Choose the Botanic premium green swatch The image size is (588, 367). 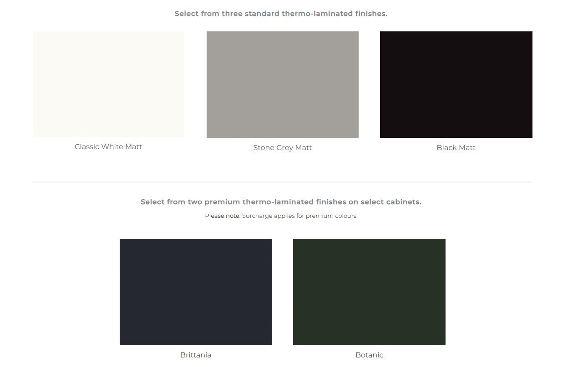point(369,292)
